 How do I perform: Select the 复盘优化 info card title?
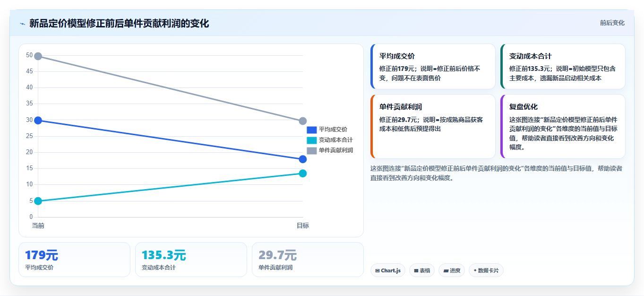[524, 107]
